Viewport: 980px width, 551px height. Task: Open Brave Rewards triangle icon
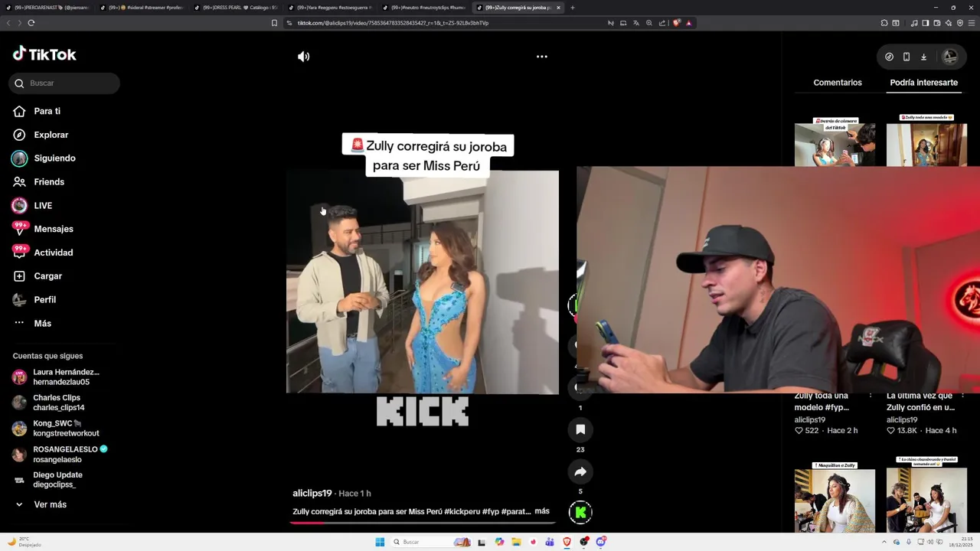[689, 23]
